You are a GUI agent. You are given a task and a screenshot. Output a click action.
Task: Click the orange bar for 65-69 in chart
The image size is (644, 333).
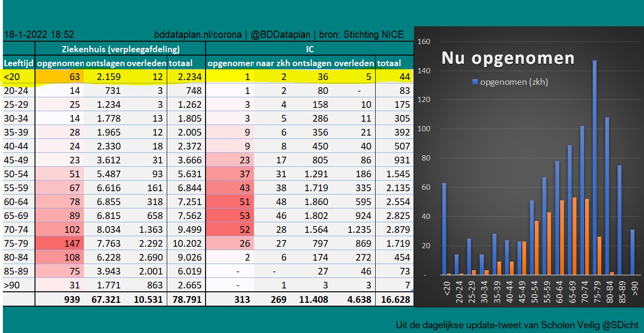pyautogui.click(x=574, y=237)
